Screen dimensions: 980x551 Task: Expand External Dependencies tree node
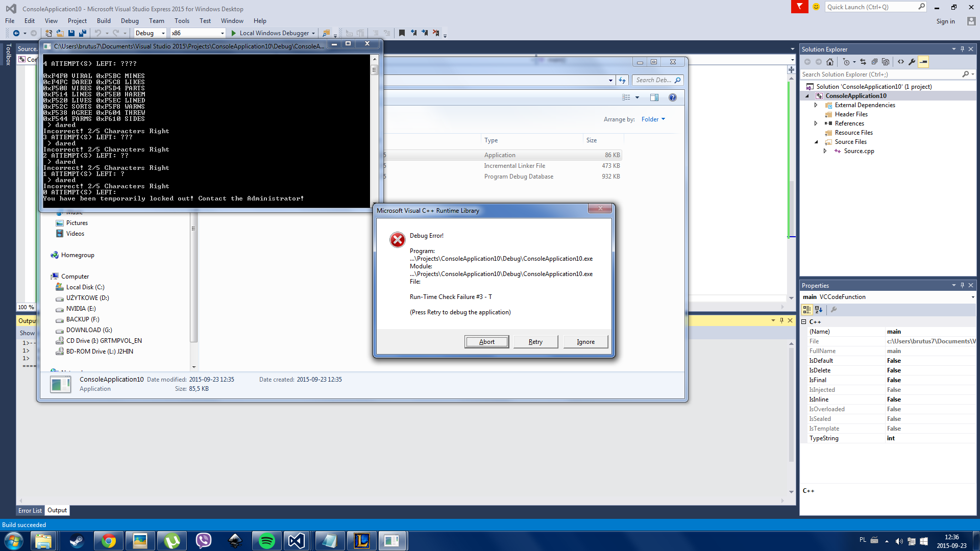(816, 105)
